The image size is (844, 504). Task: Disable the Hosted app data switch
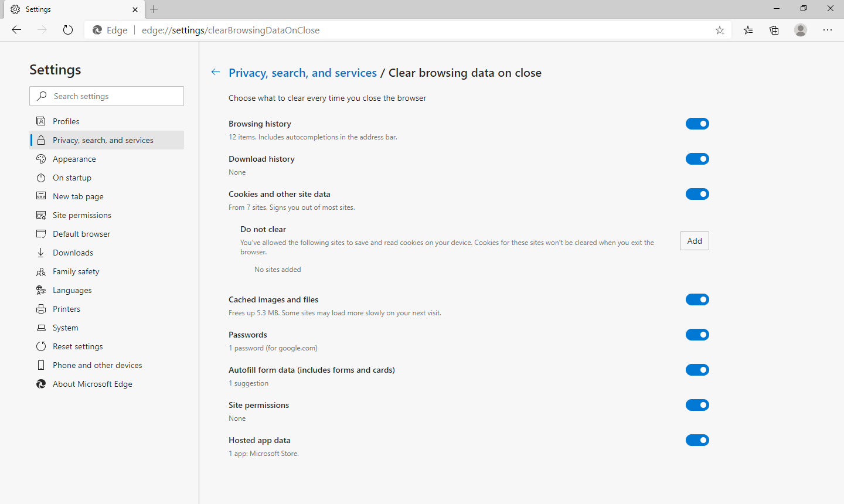tap(697, 440)
